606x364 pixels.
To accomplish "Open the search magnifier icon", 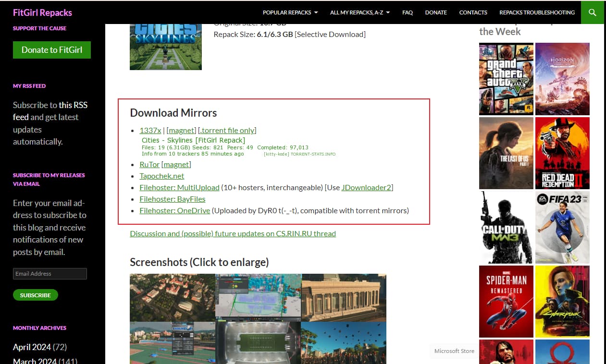I will coord(592,12).
